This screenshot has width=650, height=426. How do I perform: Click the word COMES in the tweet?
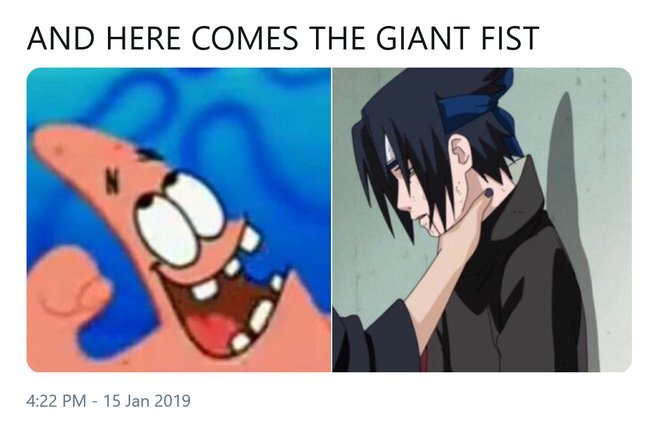(245, 38)
